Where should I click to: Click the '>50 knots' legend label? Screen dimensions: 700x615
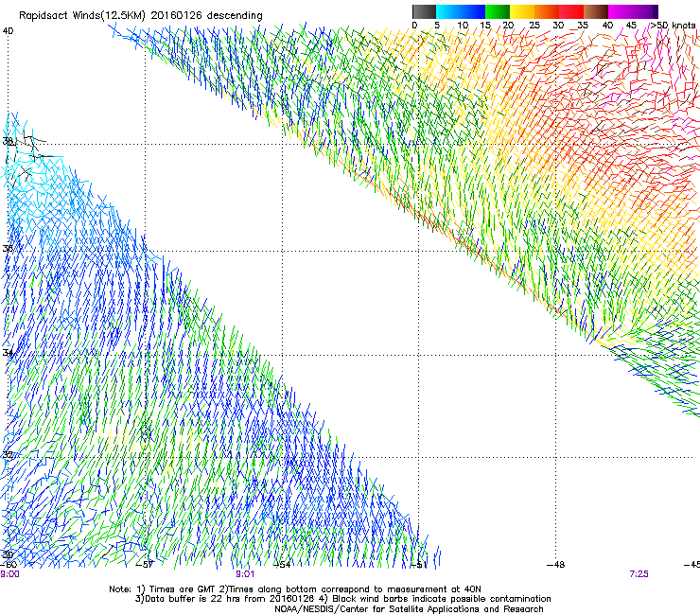click(673, 26)
